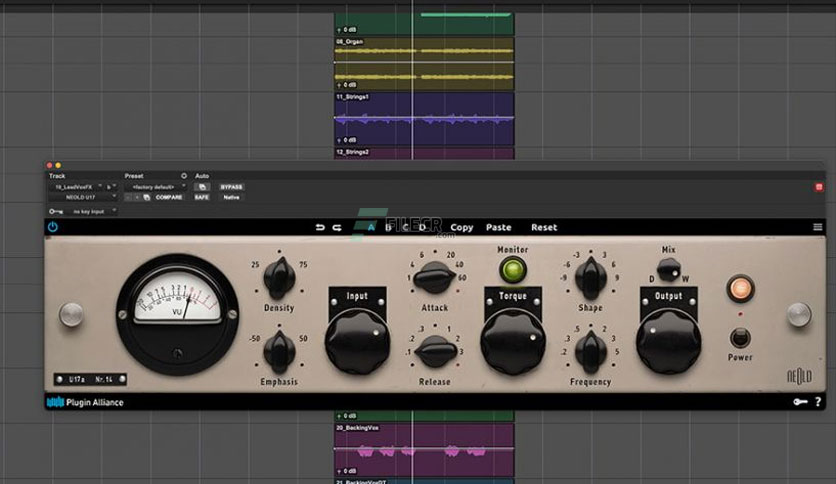Viewport: 836px width, 484px height.
Task: Open the insert position b dropdown
Action: 111,187
